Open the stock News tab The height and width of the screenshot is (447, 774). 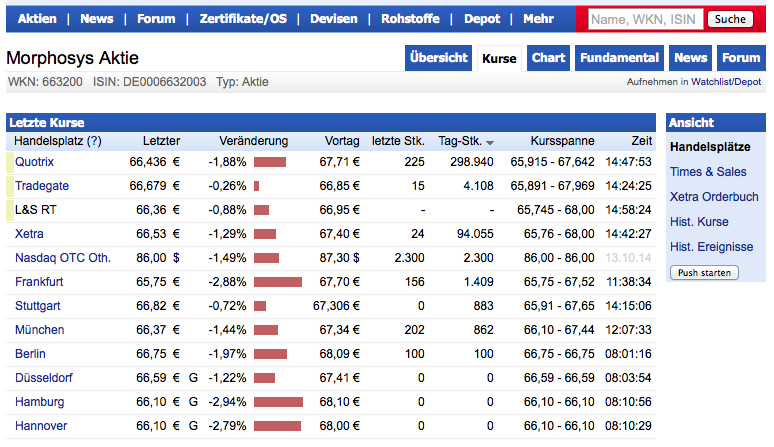click(691, 58)
